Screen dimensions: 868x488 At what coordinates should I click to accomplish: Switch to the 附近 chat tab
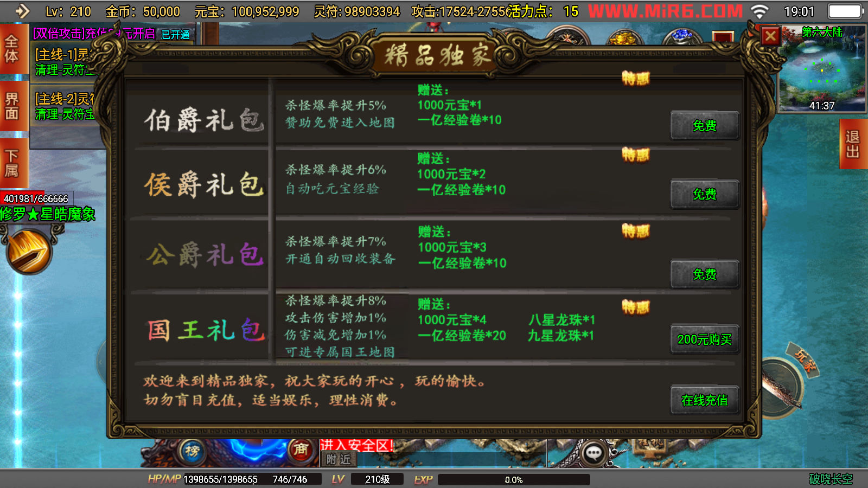[x=339, y=459]
